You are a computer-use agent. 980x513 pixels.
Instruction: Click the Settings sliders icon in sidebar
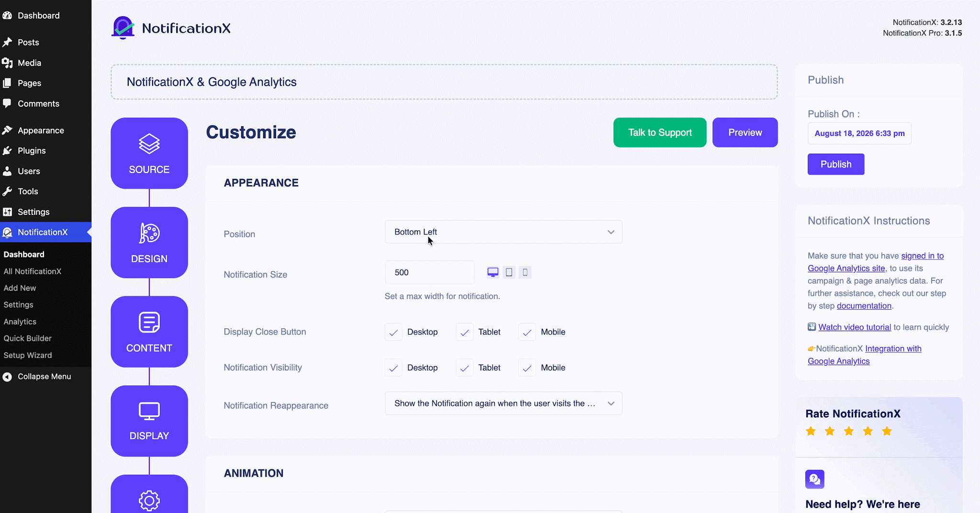tap(7, 212)
